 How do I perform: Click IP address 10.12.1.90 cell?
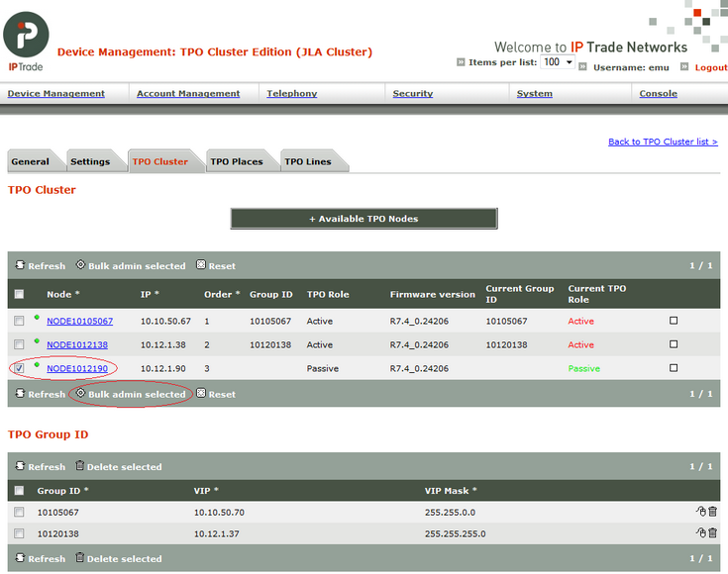(x=163, y=368)
